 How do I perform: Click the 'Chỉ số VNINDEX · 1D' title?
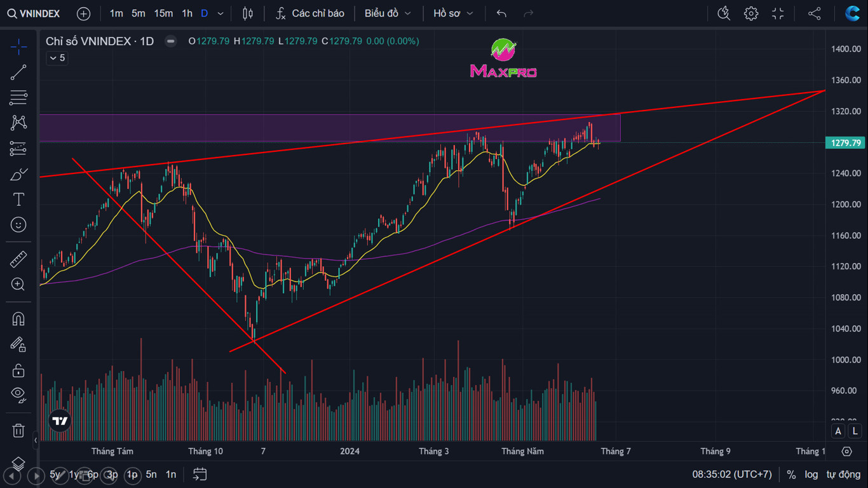pos(100,41)
